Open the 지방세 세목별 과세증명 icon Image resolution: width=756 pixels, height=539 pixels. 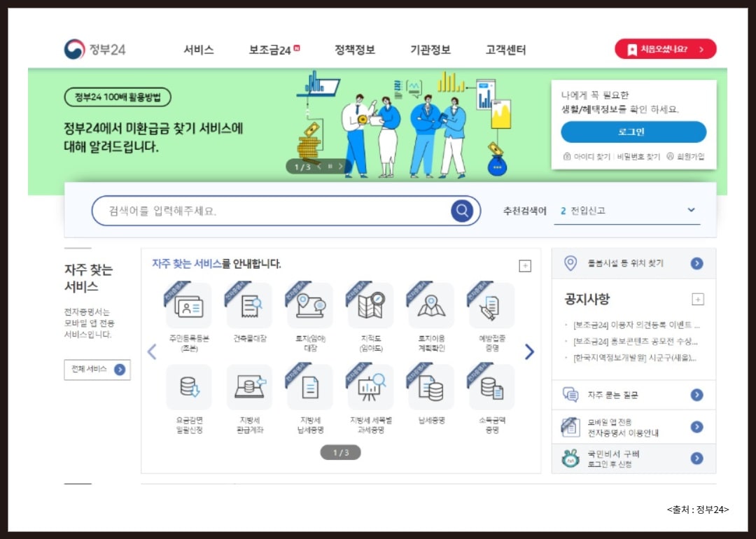371,387
